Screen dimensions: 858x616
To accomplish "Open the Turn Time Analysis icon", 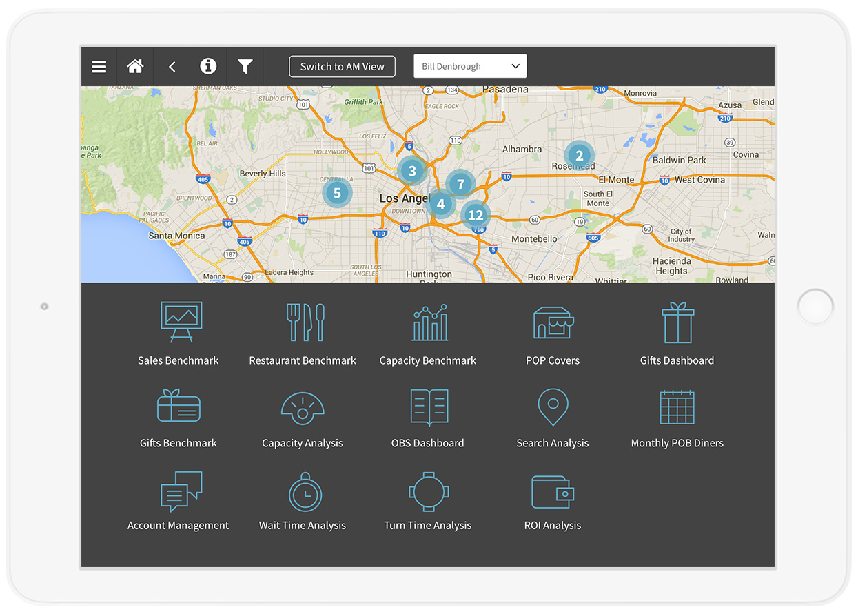I will [x=429, y=491].
